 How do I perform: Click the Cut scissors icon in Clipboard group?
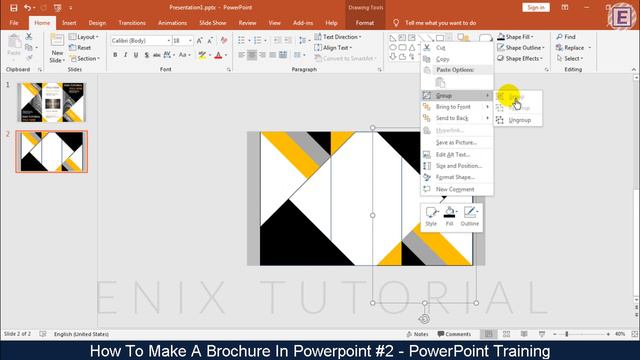coord(29,37)
